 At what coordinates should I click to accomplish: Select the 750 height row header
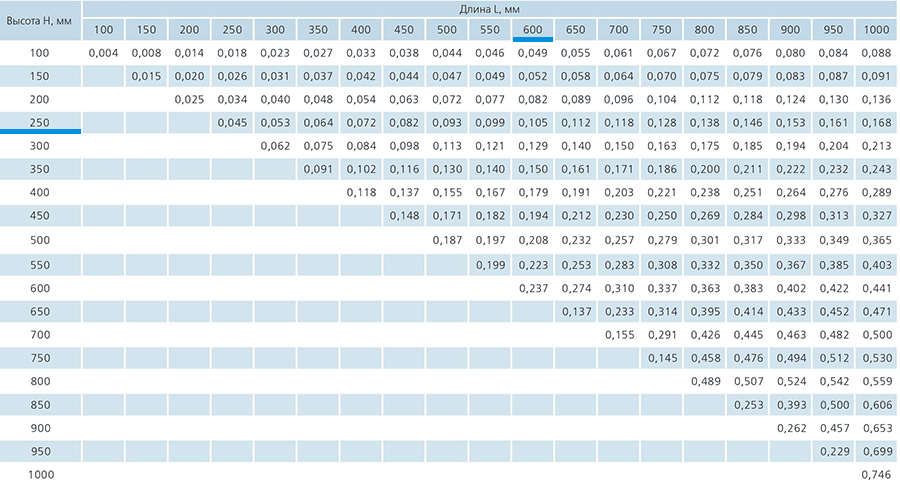(40, 358)
